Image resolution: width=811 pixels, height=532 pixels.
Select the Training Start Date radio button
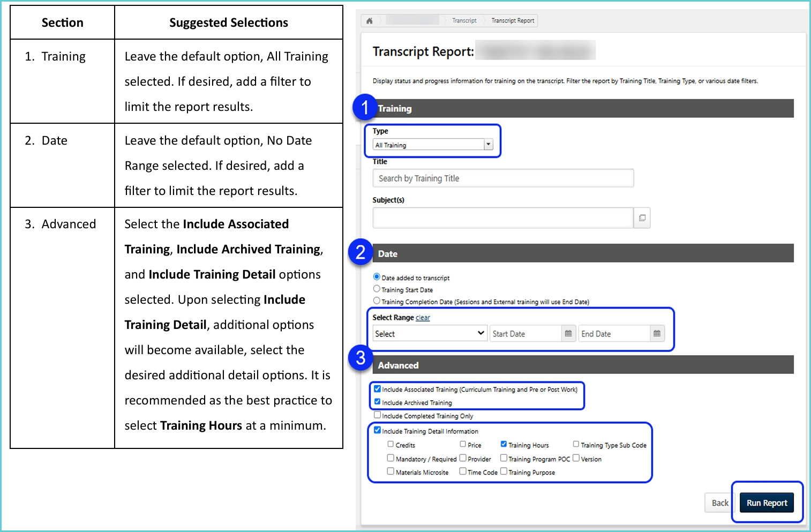[x=377, y=289]
